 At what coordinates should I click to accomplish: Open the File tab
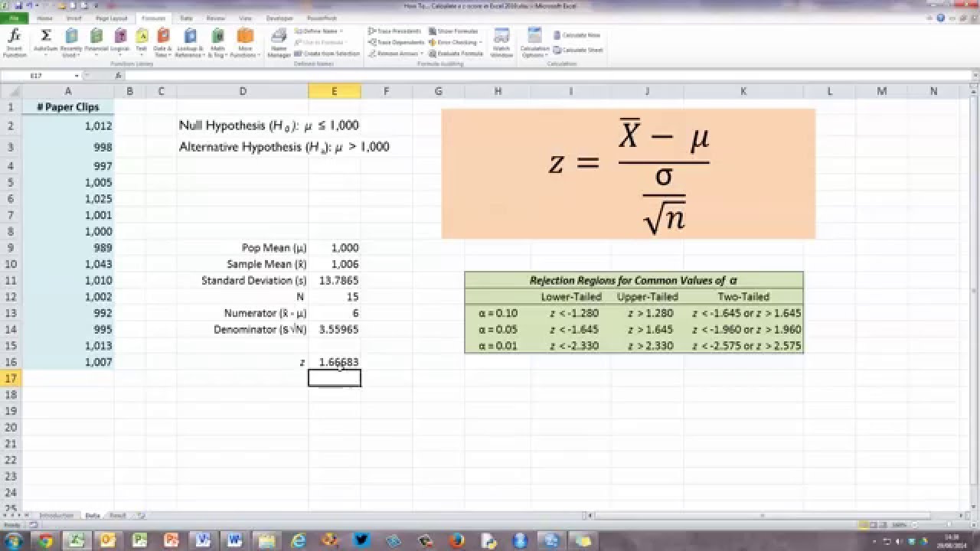click(15, 17)
